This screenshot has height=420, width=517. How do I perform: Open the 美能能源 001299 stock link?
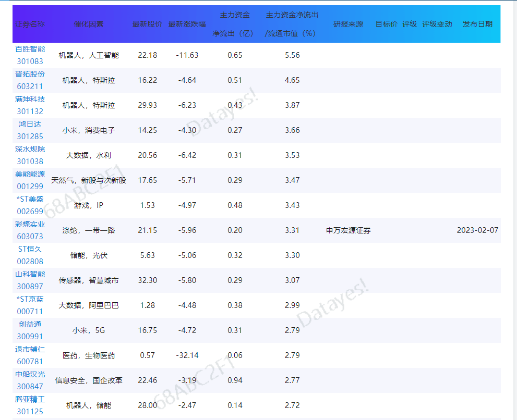pyautogui.click(x=30, y=180)
